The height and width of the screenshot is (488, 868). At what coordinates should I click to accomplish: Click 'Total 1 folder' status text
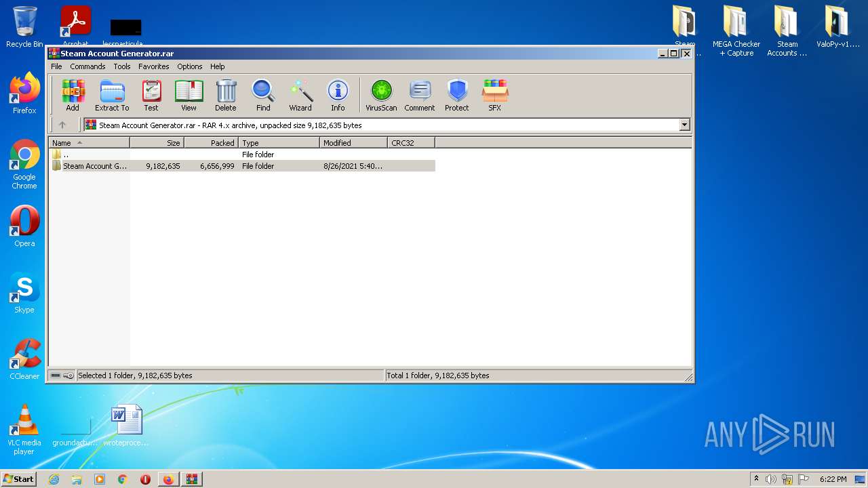[x=438, y=375]
